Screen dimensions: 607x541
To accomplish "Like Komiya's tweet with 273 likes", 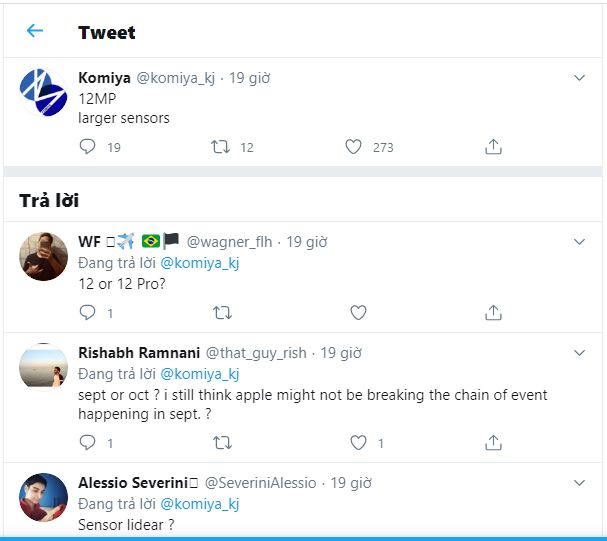I will (x=353, y=147).
